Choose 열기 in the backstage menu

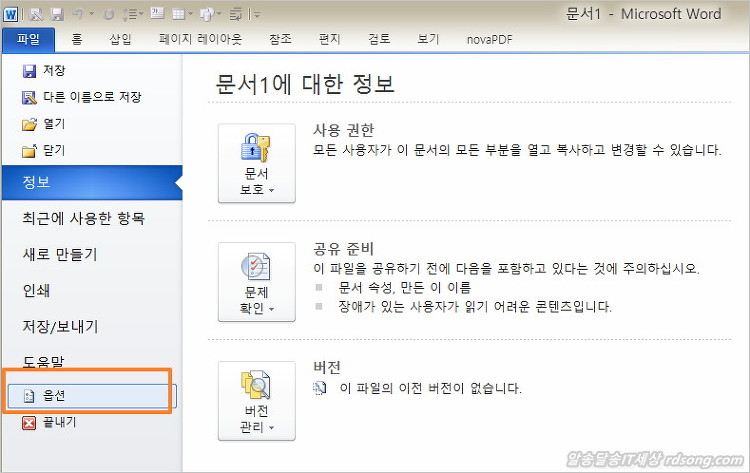54,124
